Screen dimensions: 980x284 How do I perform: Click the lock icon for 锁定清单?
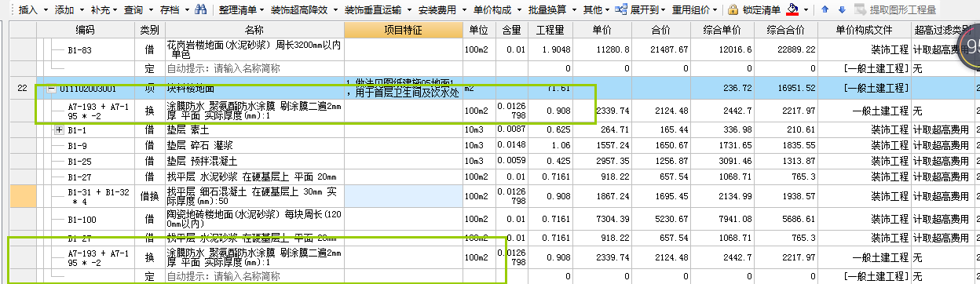(x=733, y=9)
